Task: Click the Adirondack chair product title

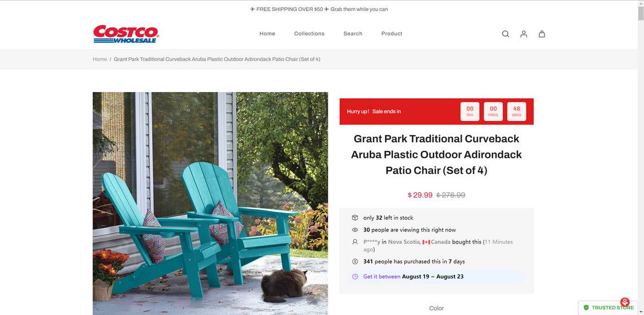Action: (436, 154)
